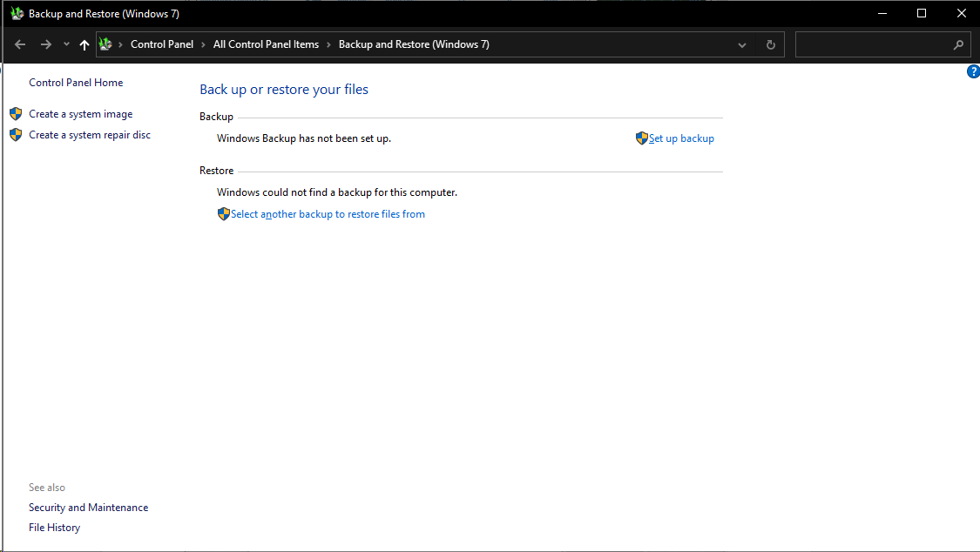
Task: Select Backup and Restore (Windows 7) breadcrumb
Action: pos(414,44)
